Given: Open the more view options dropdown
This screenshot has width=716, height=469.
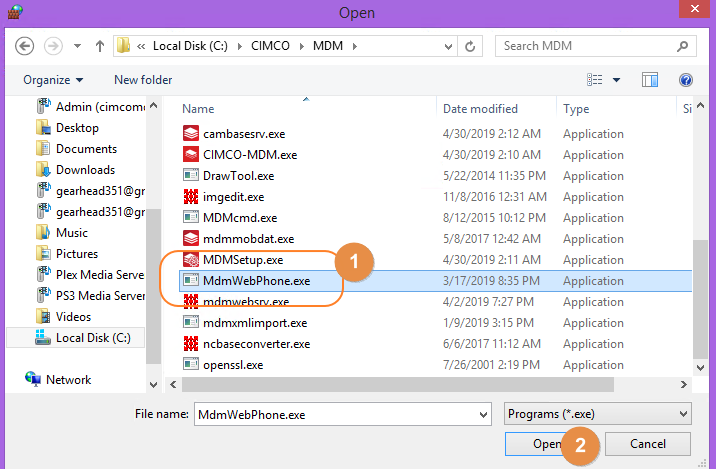Looking at the screenshot, I should click(616, 80).
